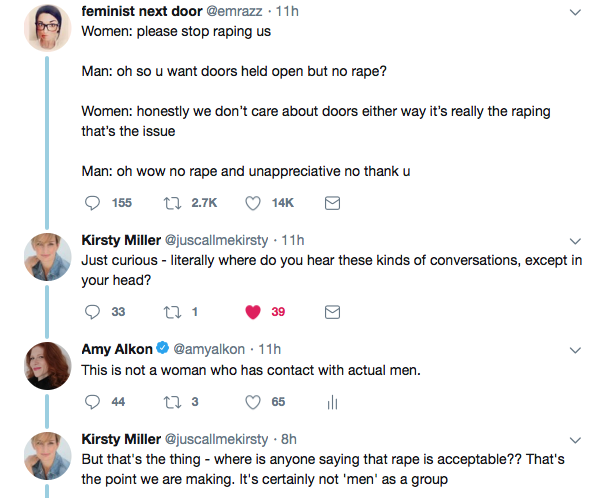Open the feminist next door tweet options chevron

coord(576,13)
